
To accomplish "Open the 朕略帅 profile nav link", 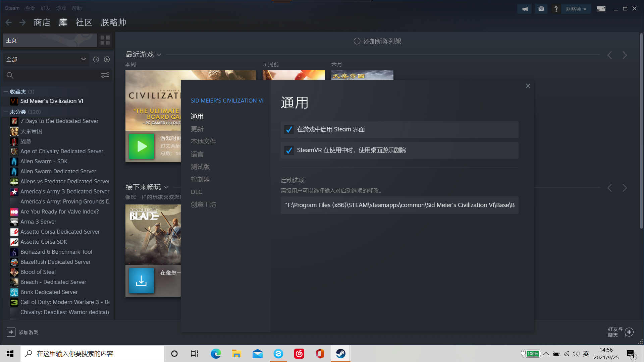I will [113, 22].
